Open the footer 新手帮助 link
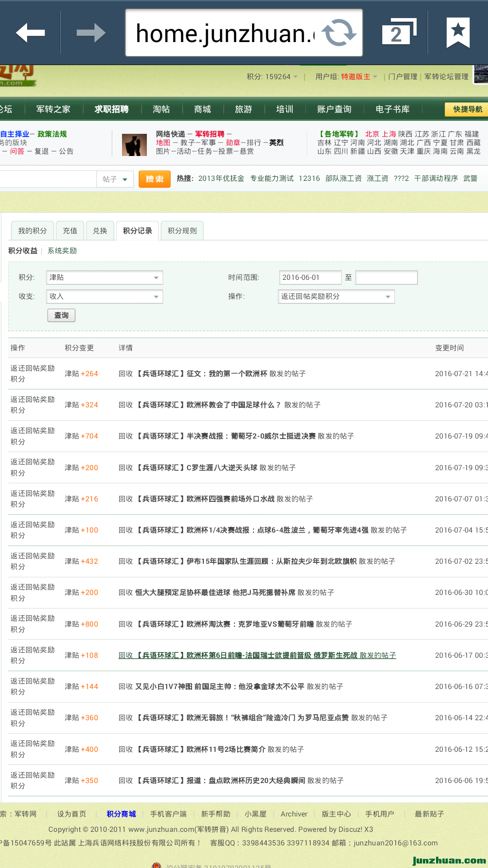 click(216, 814)
